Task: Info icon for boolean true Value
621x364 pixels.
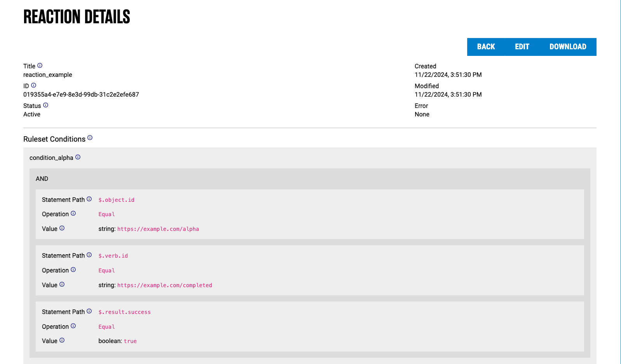Action: point(62,340)
